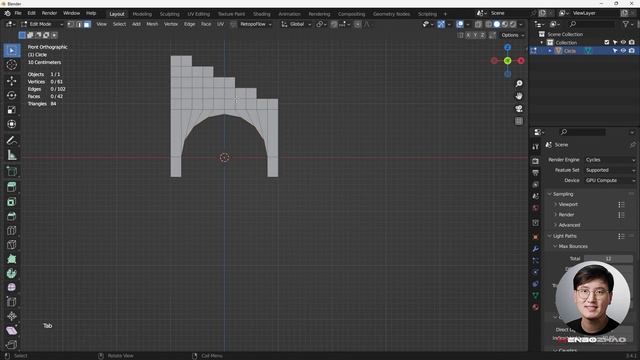The width and height of the screenshot is (640, 360).
Task: Select the Select Box tool
Action: click(x=11, y=50)
